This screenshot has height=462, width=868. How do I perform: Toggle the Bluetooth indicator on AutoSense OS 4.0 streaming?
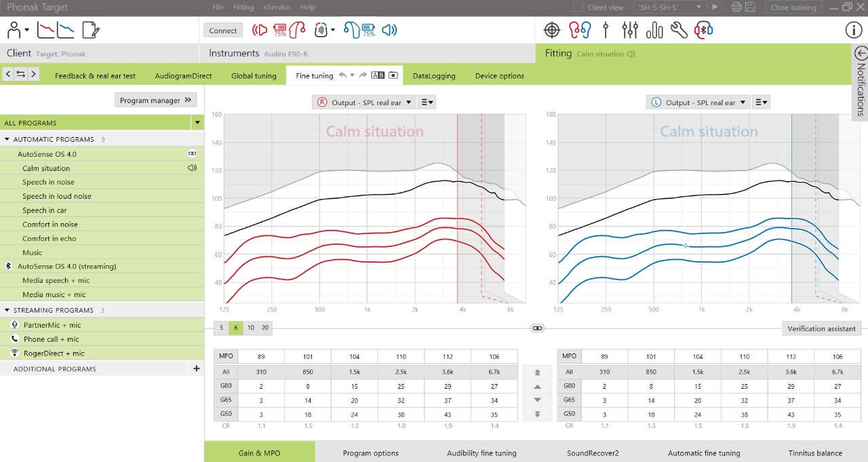(7, 266)
